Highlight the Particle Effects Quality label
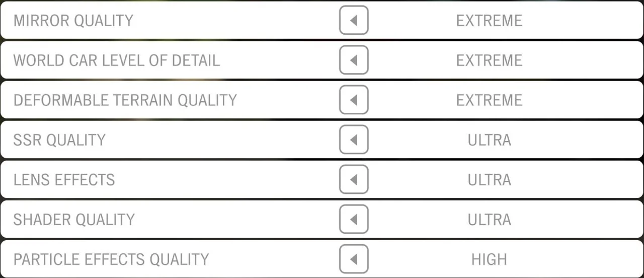Image resolution: width=644 pixels, height=278 pixels. [x=111, y=259]
